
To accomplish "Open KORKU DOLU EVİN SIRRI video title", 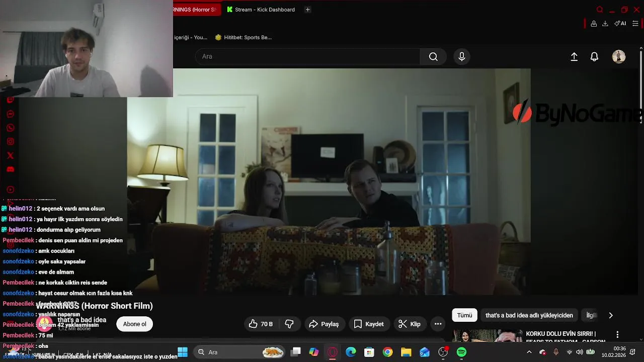I will (x=566, y=336).
